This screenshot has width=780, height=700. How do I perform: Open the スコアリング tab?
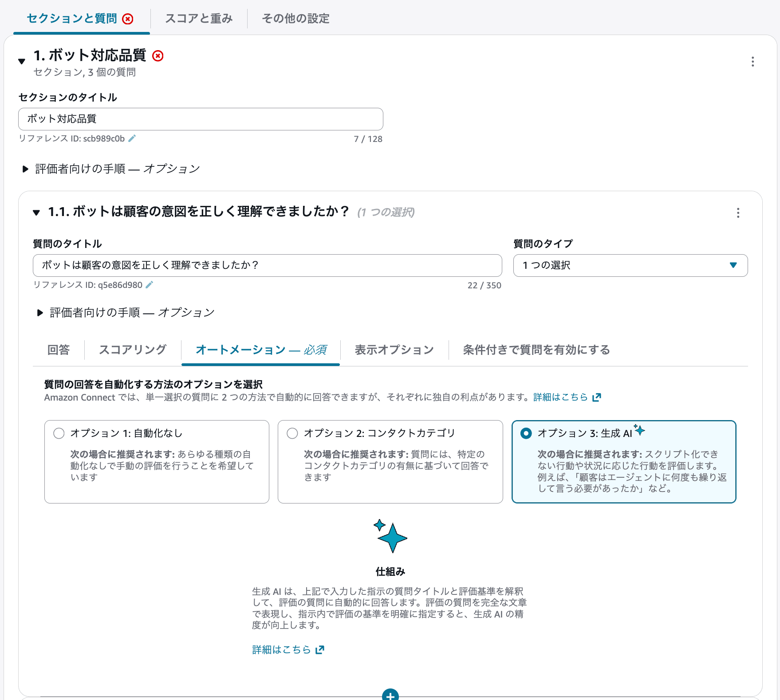[x=133, y=350]
